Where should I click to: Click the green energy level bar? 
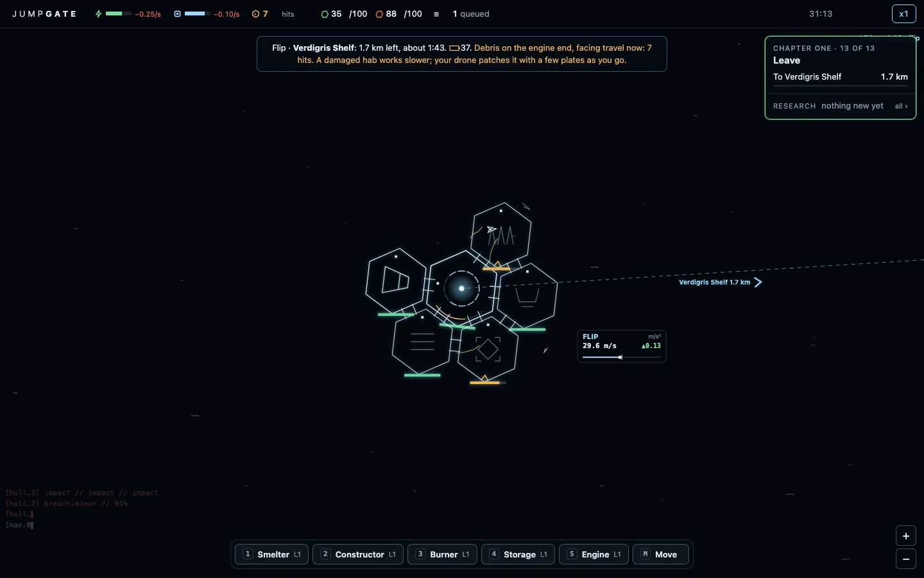click(119, 13)
